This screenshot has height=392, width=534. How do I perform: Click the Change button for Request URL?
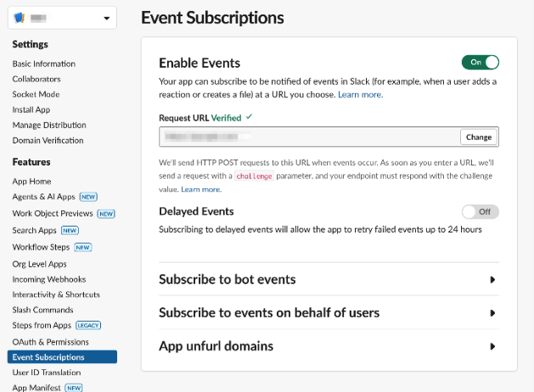pos(479,137)
